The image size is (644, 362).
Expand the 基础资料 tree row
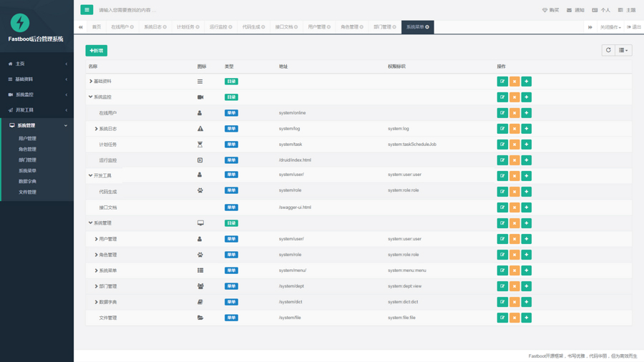[x=91, y=82]
